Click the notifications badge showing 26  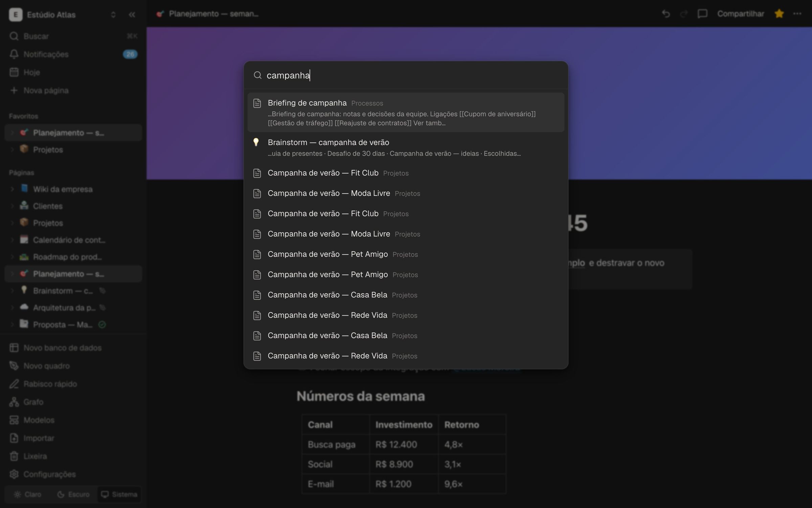click(x=130, y=54)
